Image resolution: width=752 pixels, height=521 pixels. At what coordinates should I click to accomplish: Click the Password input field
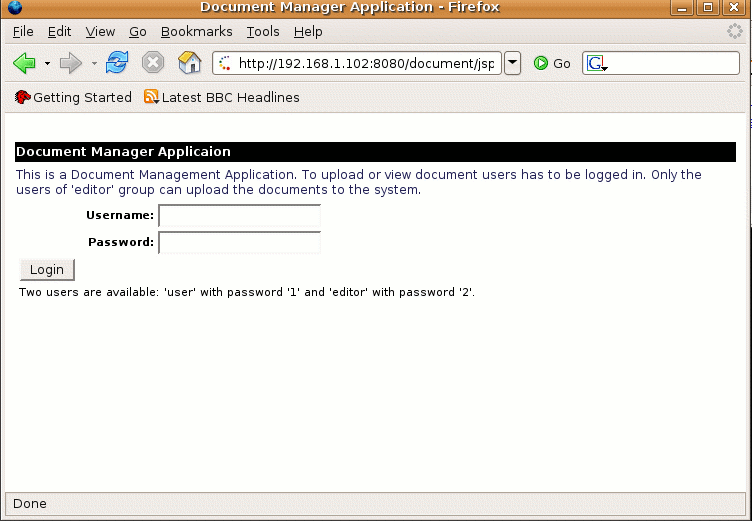click(239, 242)
